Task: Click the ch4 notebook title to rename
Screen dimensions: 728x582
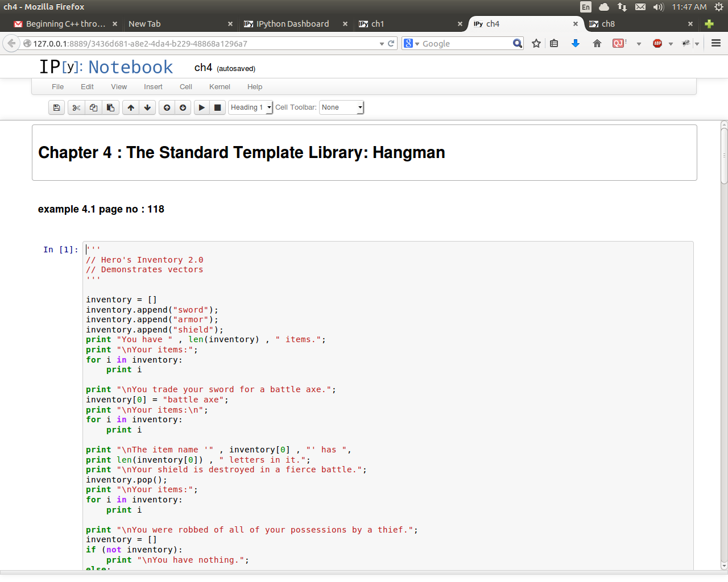Action: [x=203, y=68]
